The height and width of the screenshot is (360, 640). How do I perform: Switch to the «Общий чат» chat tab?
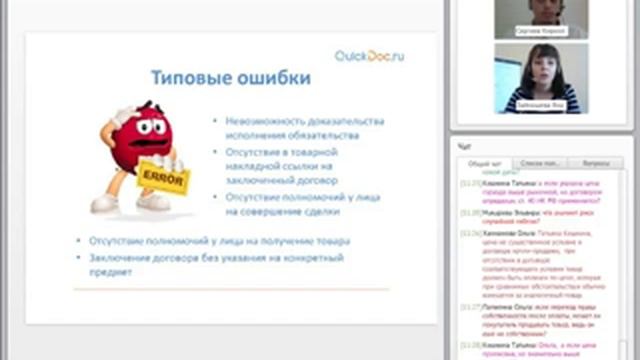point(484,164)
